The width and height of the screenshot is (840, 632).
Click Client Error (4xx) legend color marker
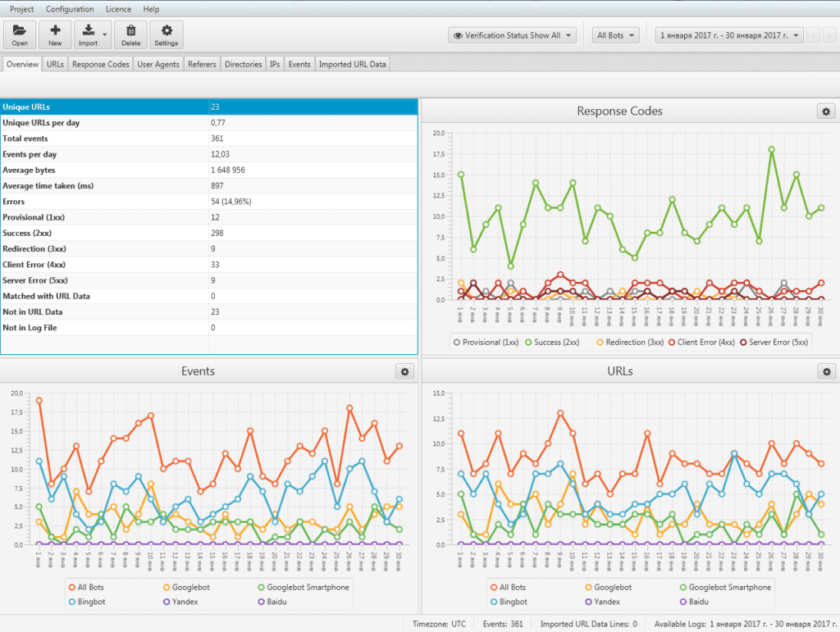672,343
